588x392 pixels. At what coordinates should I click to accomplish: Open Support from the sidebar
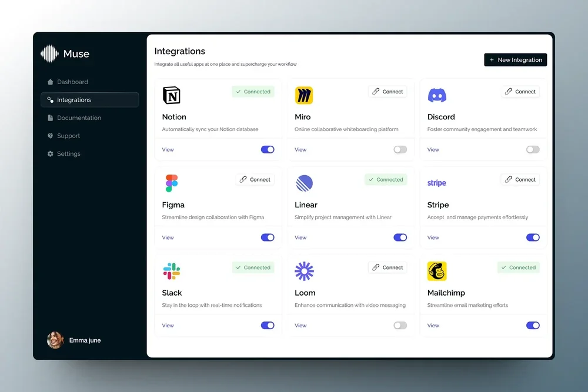pos(89,136)
